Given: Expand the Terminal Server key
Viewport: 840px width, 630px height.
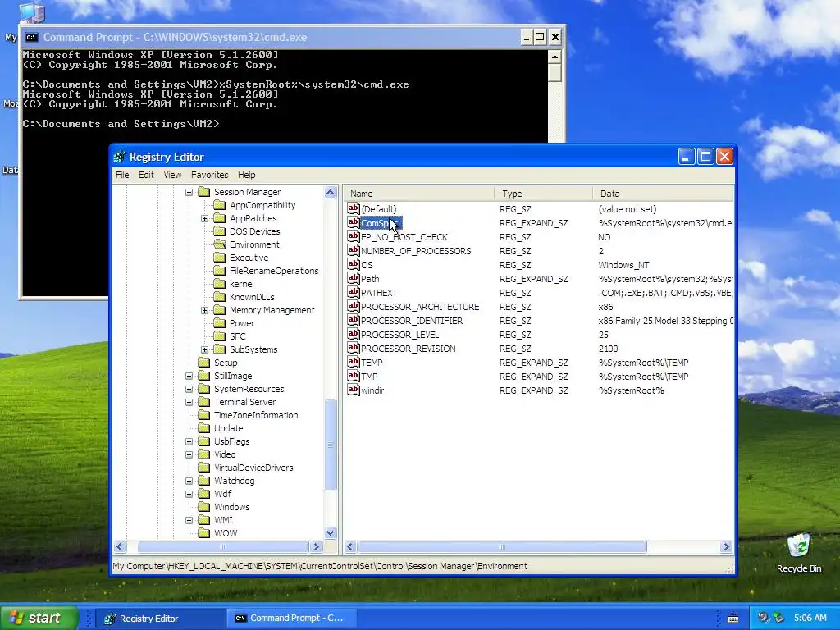Looking at the screenshot, I should [189, 402].
